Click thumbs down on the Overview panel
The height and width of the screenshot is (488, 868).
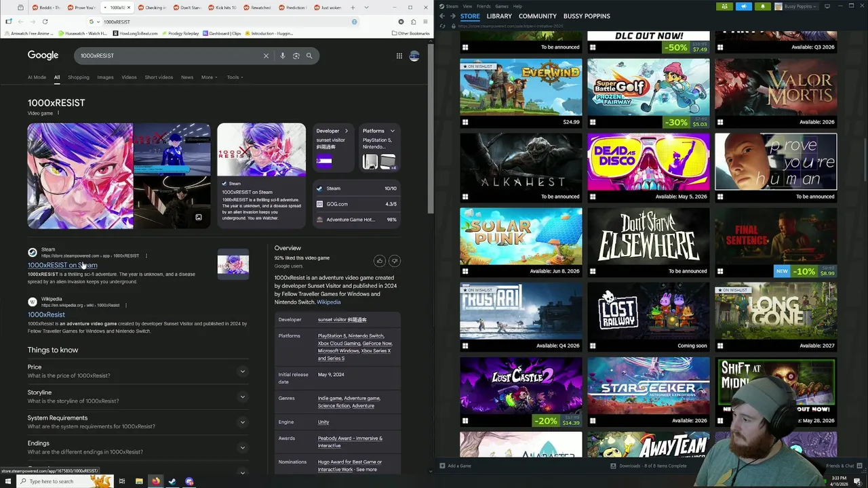pos(394,261)
